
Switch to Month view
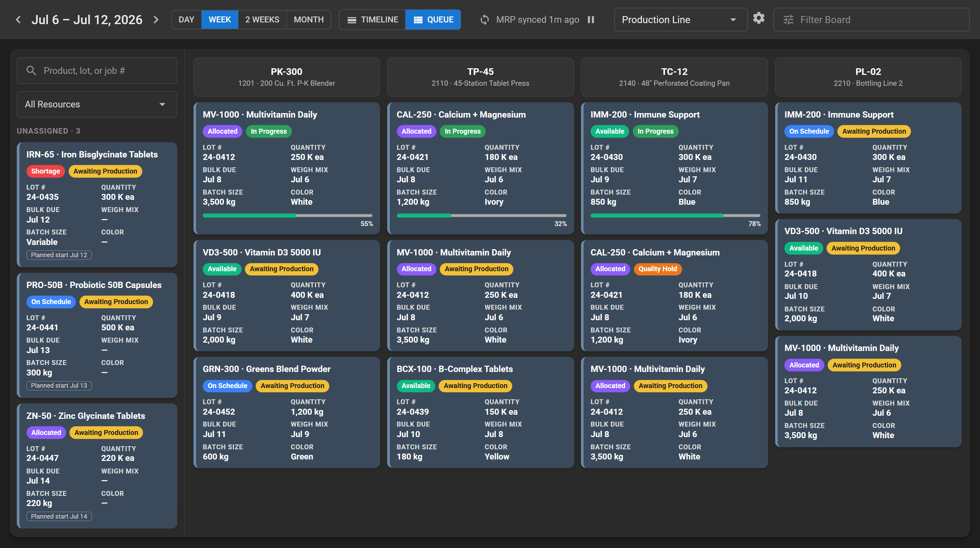(x=309, y=19)
